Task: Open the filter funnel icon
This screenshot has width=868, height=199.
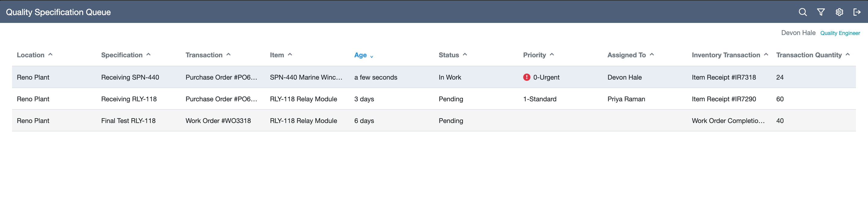Action: click(x=821, y=12)
